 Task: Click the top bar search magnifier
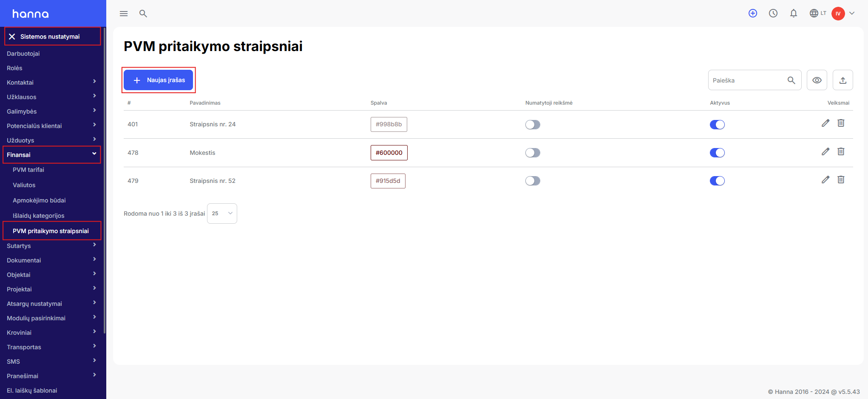143,14
